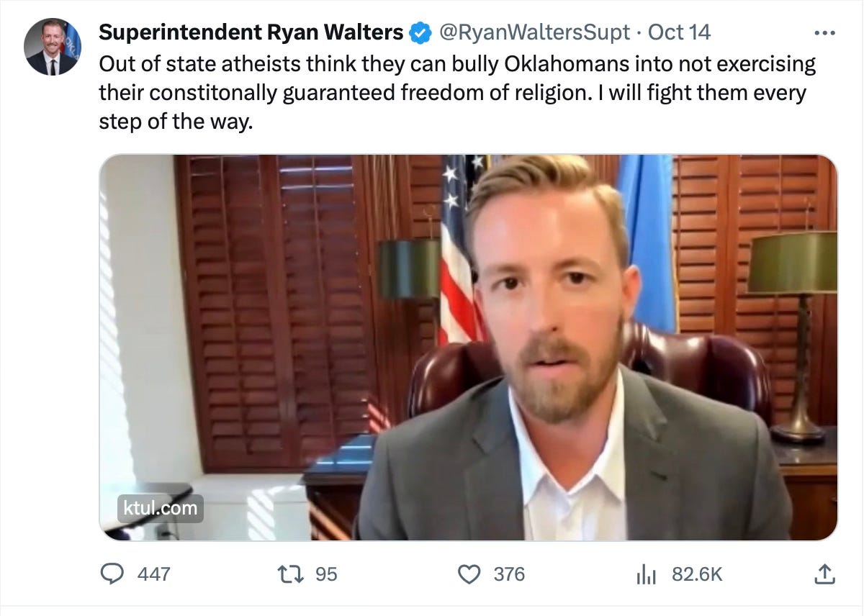Open the Superintendent Ryan Walters display name
The image size is (864, 616).
(251, 32)
